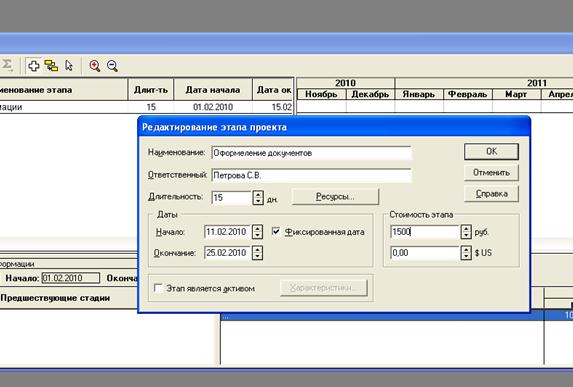This screenshot has width=573, height=387.
Task: Click the disabled Характеристики... button
Action: pos(324,288)
